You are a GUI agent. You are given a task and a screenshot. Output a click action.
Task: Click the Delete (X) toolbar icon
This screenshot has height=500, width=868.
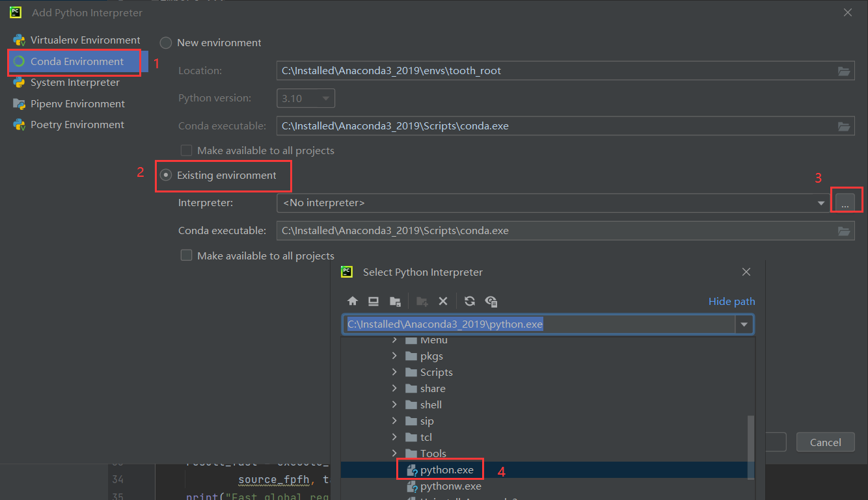[x=443, y=301]
